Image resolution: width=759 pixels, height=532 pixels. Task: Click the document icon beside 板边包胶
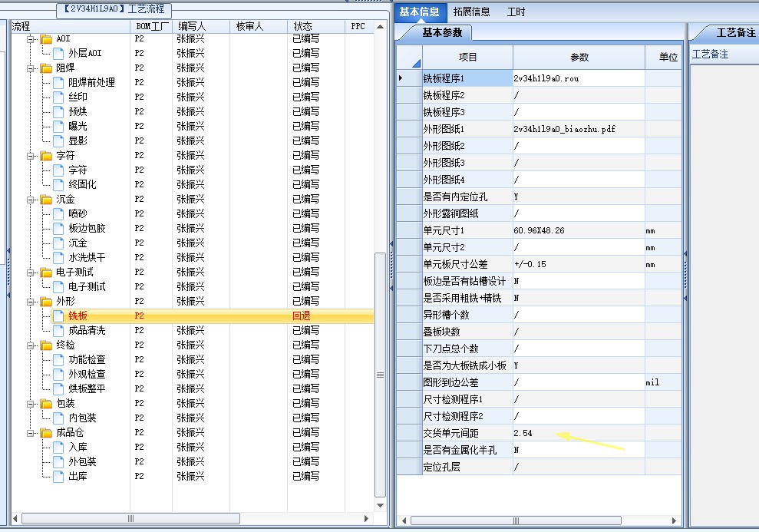58,228
